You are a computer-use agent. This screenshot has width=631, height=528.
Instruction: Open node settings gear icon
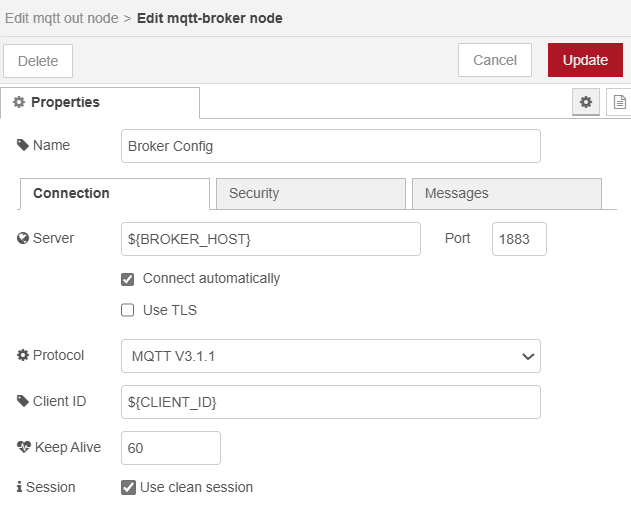[x=586, y=102]
